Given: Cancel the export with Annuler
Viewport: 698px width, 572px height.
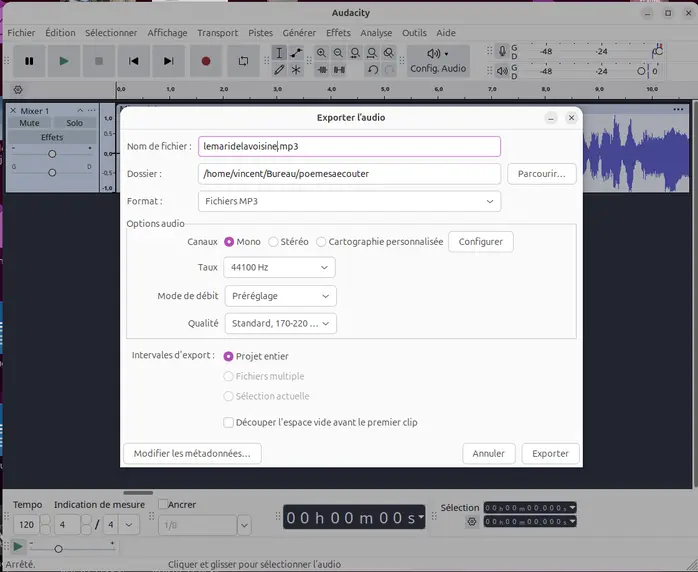Looking at the screenshot, I should pyautogui.click(x=489, y=454).
